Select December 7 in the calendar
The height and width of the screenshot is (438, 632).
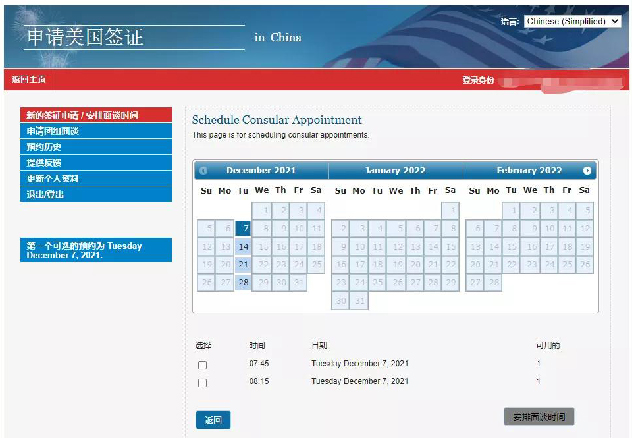243,228
